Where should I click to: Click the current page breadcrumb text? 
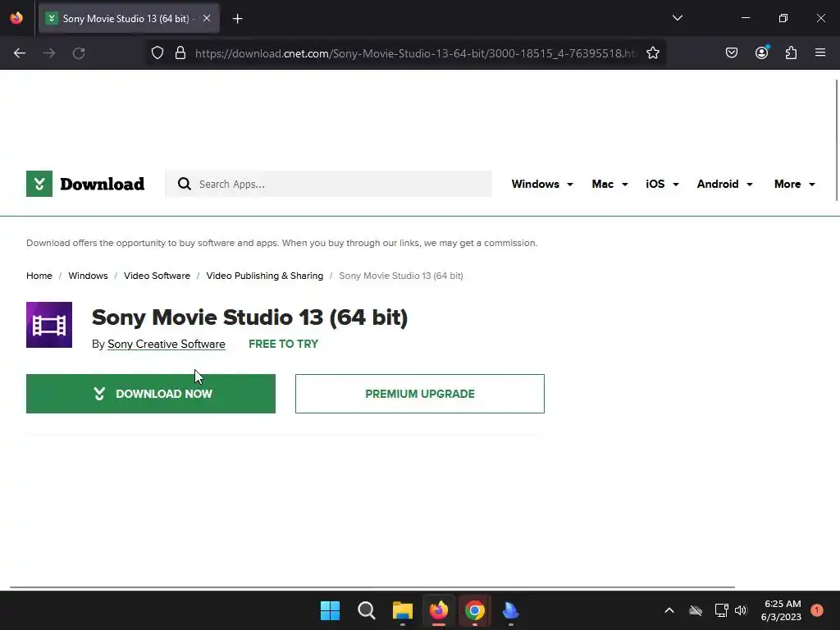pos(400,276)
